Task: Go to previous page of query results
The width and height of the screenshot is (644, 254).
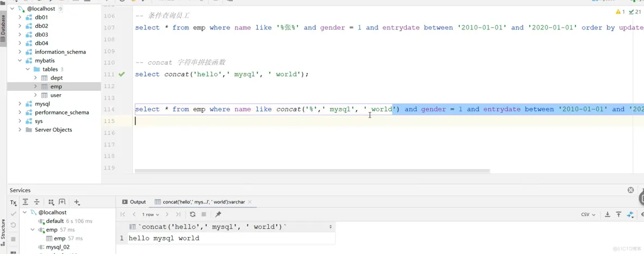Action: click(134, 214)
